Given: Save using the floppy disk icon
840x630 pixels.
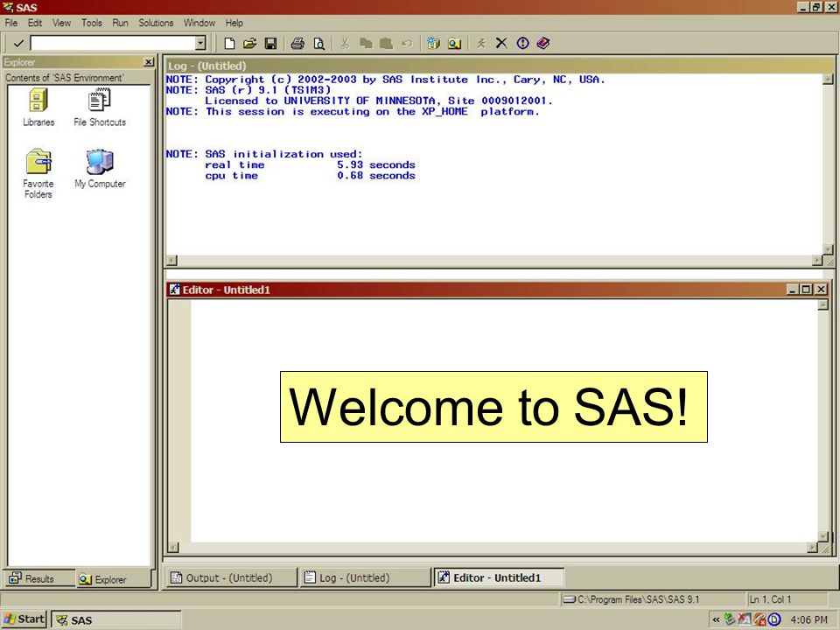Looking at the screenshot, I should tap(271, 44).
